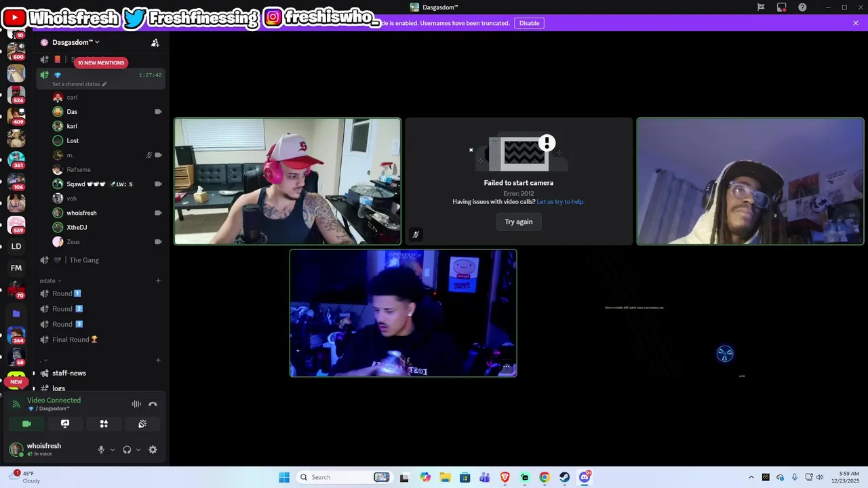
Task: Jump to the 10 New Mentions pill
Action: click(100, 63)
